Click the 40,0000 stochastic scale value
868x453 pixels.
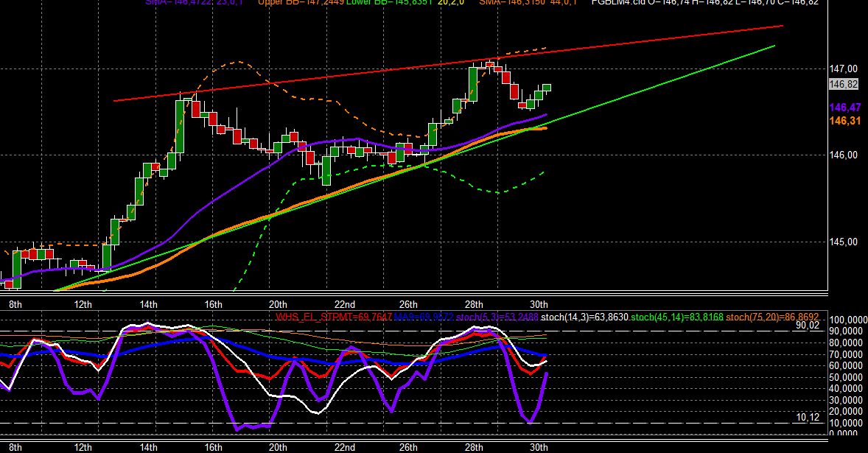coord(846,389)
